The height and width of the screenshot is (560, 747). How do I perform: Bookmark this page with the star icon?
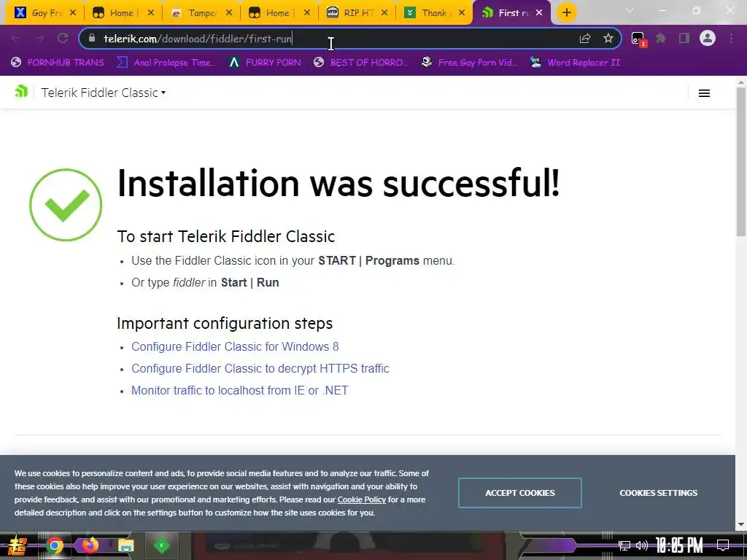pos(608,39)
